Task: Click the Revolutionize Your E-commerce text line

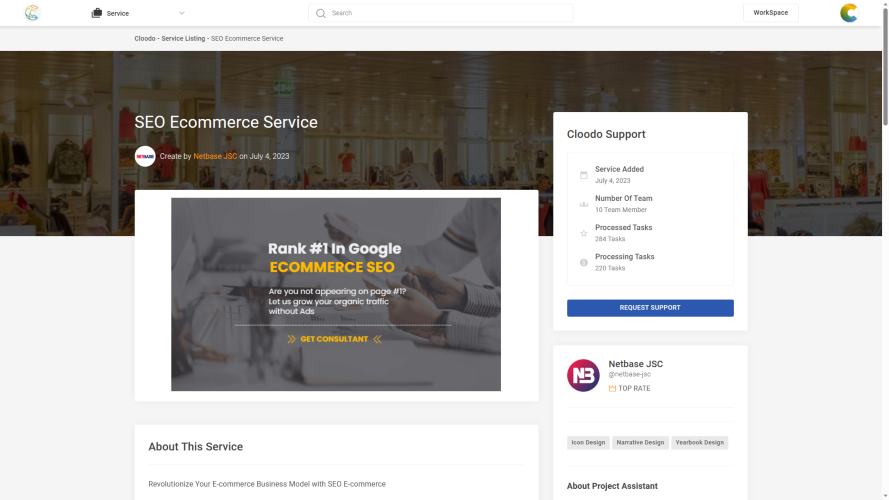Action: (267, 484)
